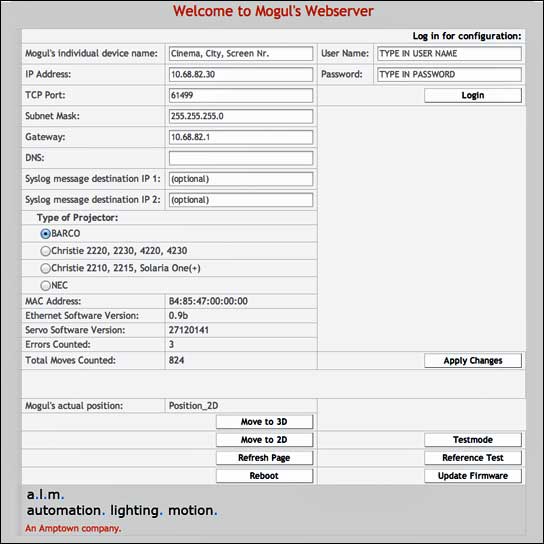
Task: Select the BARCO projector radio button
Action: pyautogui.click(x=45, y=234)
